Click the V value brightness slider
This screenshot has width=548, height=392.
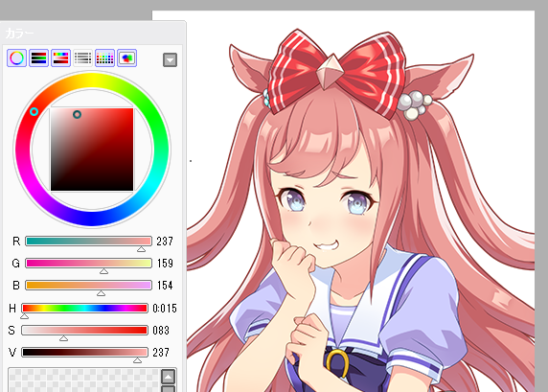[x=84, y=352]
